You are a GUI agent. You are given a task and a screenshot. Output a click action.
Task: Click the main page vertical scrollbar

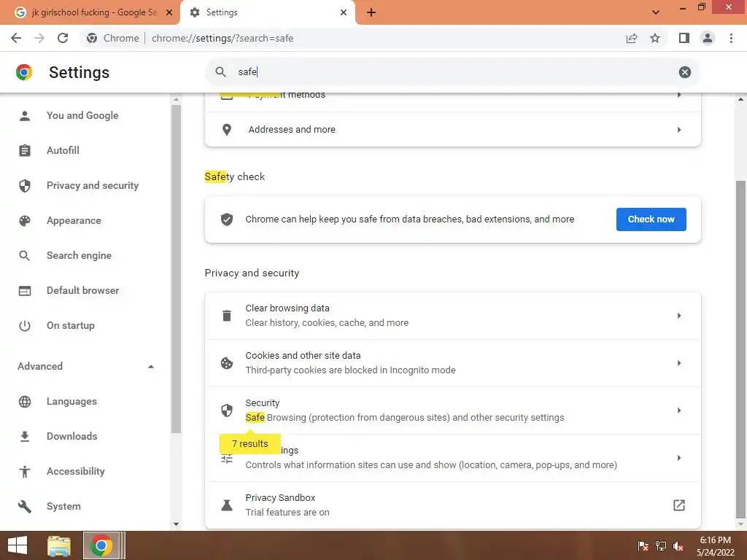tap(740, 349)
